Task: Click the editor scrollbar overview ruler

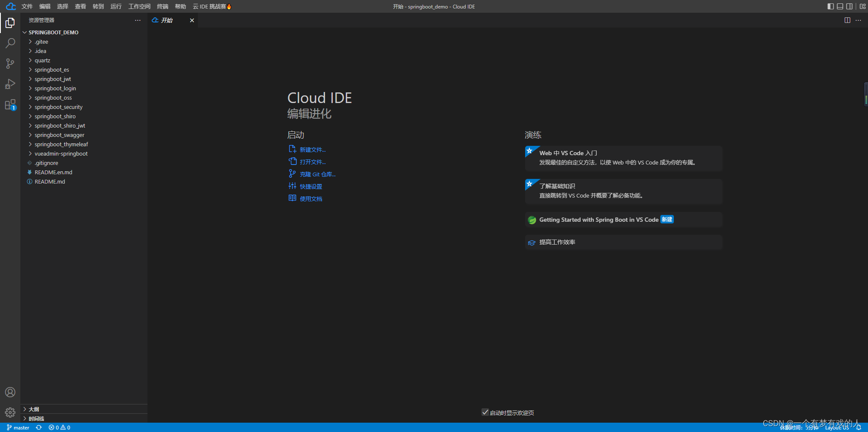Action: point(865,94)
